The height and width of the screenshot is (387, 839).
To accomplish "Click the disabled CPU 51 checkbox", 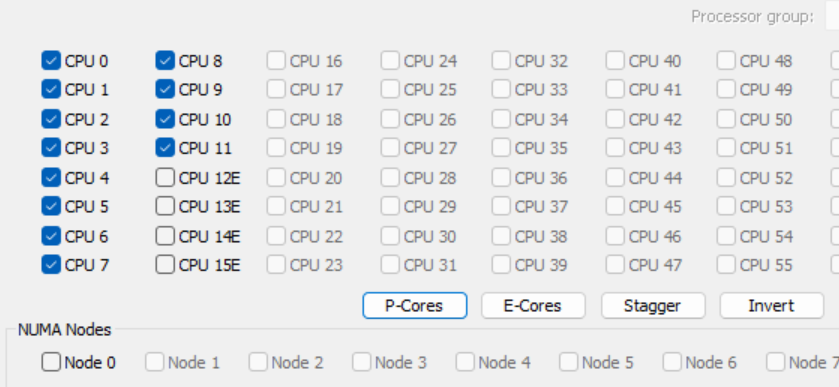I will click(726, 147).
